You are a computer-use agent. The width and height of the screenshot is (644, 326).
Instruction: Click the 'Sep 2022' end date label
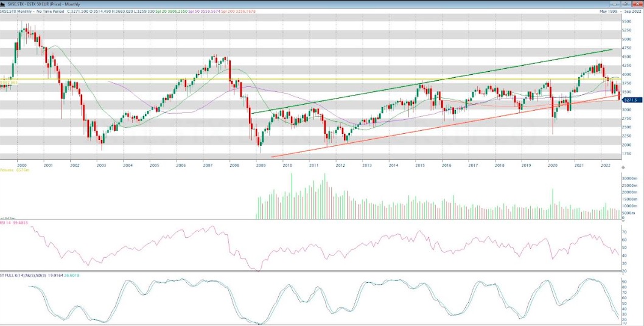coord(632,11)
